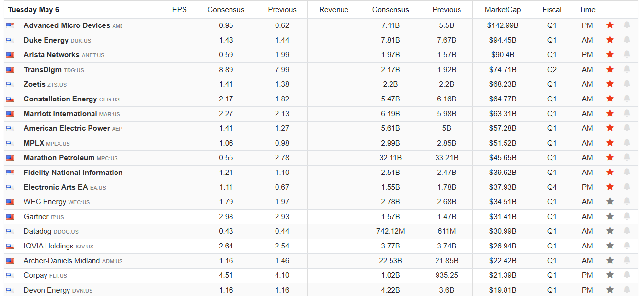Click the alert bell for Duke Energy
The height and width of the screenshot is (296, 644).
tap(627, 40)
